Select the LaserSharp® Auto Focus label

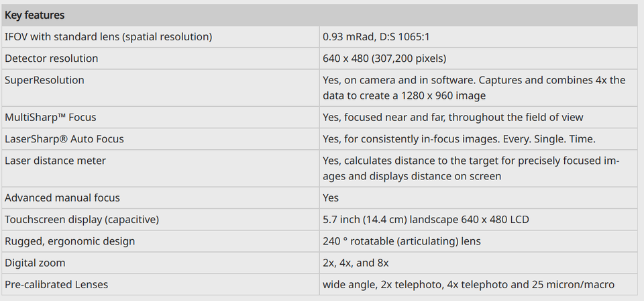(x=64, y=139)
